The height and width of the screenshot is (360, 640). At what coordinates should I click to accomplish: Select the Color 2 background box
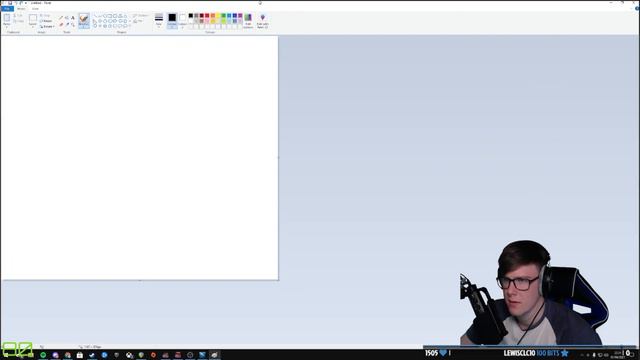point(182,20)
